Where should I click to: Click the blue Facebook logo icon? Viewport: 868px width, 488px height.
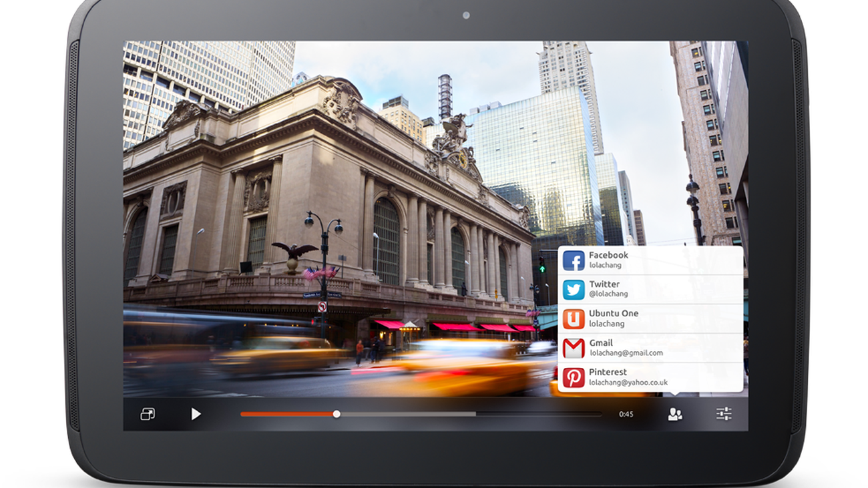coord(574,260)
